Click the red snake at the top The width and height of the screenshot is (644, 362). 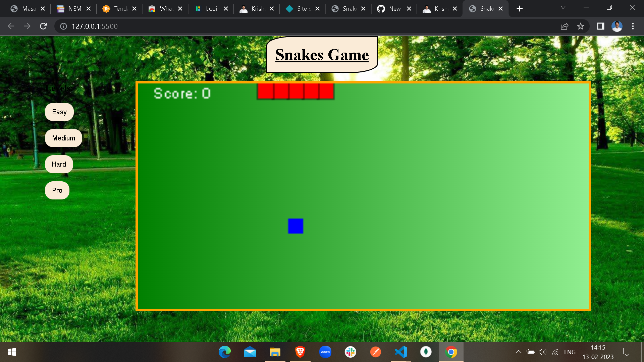[x=295, y=91]
